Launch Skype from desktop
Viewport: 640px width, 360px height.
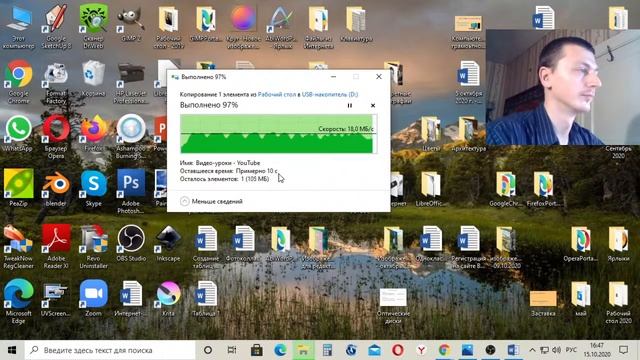(x=93, y=188)
